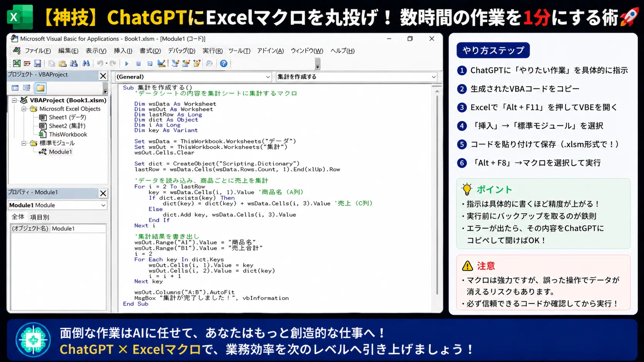Click View Object icon in Project panel
The height and width of the screenshot is (362, 644).
(27, 88)
